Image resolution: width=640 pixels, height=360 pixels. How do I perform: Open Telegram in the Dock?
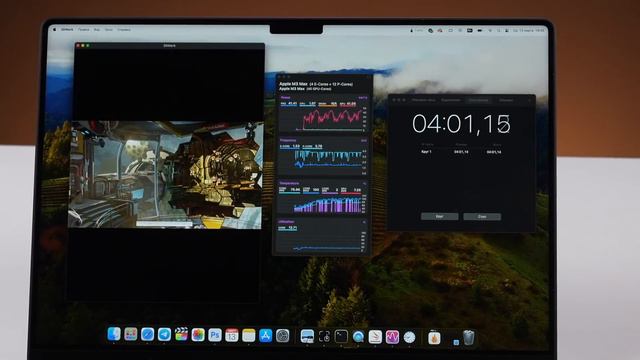[164, 335]
